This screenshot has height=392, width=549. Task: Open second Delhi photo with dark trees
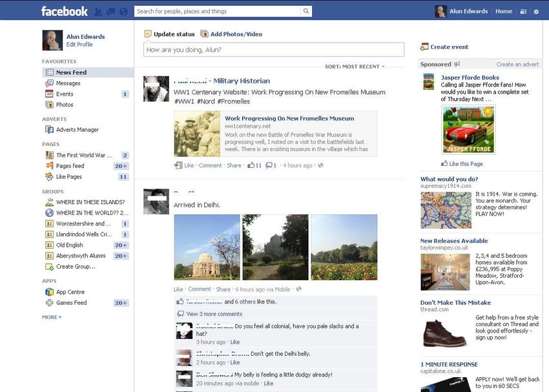click(x=276, y=247)
